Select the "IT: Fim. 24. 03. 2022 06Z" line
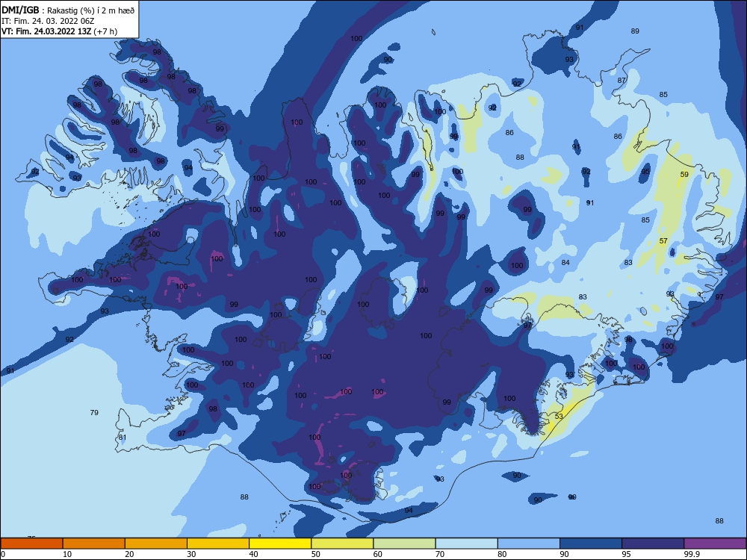Screen dimensions: 747x560 click(48, 21)
